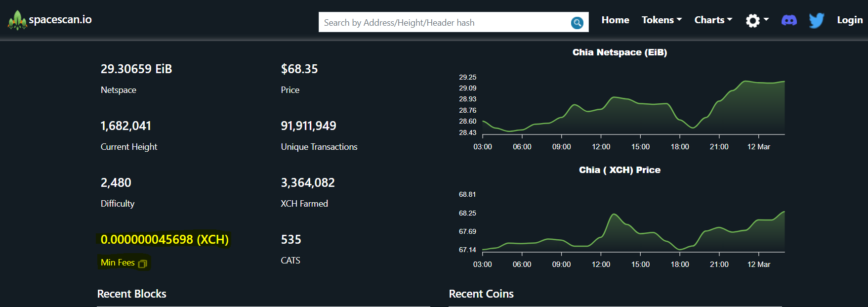The image size is (868, 307).
Task: Click the Chia Netspace line chart area
Action: point(633,107)
